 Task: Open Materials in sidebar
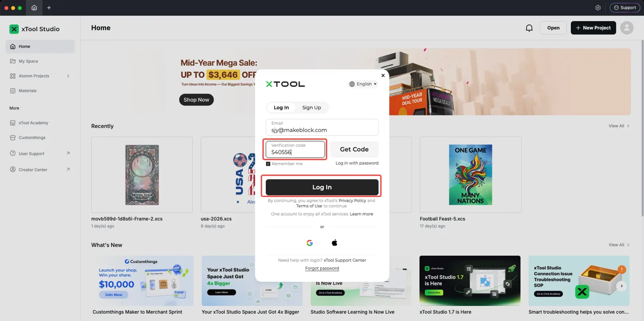(40, 91)
